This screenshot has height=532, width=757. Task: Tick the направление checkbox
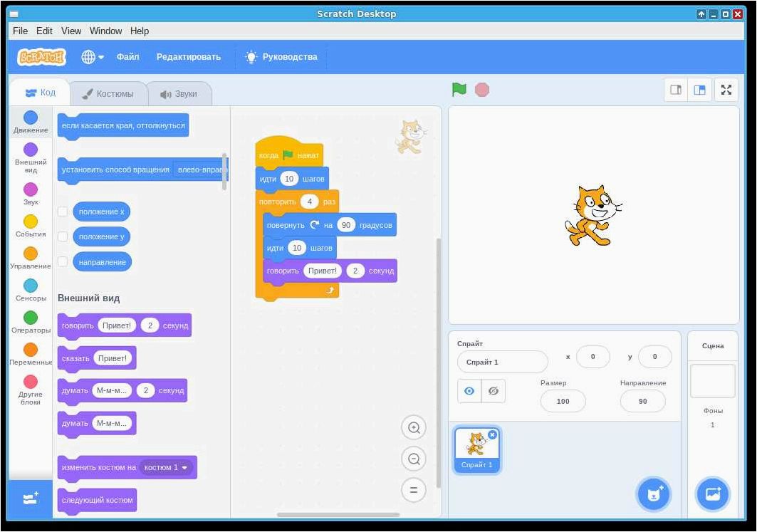click(63, 261)
